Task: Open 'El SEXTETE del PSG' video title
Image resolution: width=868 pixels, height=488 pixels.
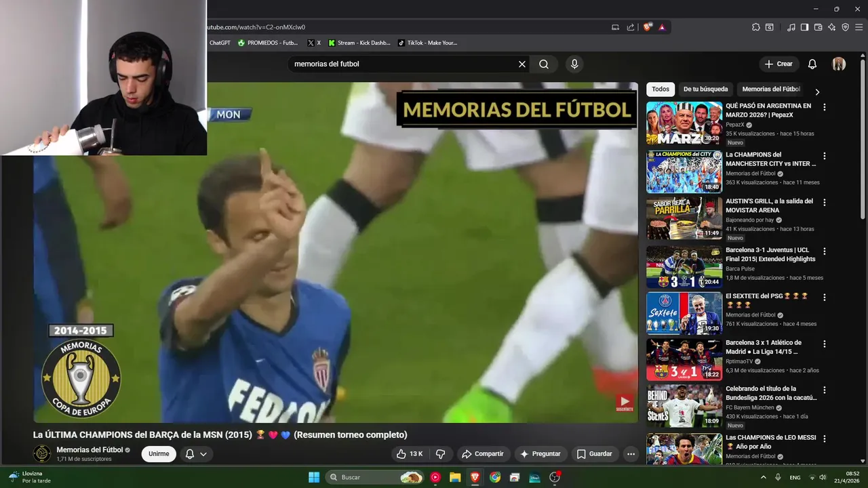Action: tap(767, 300)
